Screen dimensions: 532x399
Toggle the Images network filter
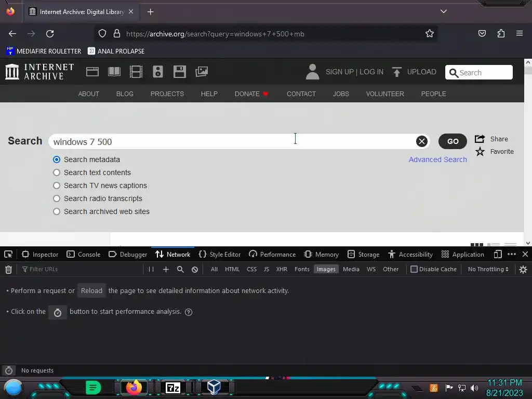pyautogui.click(x=326, y=270)
